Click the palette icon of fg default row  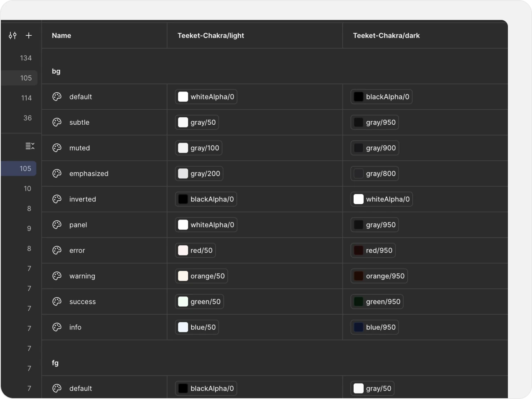pyautogui.click(x=57, y=388)
